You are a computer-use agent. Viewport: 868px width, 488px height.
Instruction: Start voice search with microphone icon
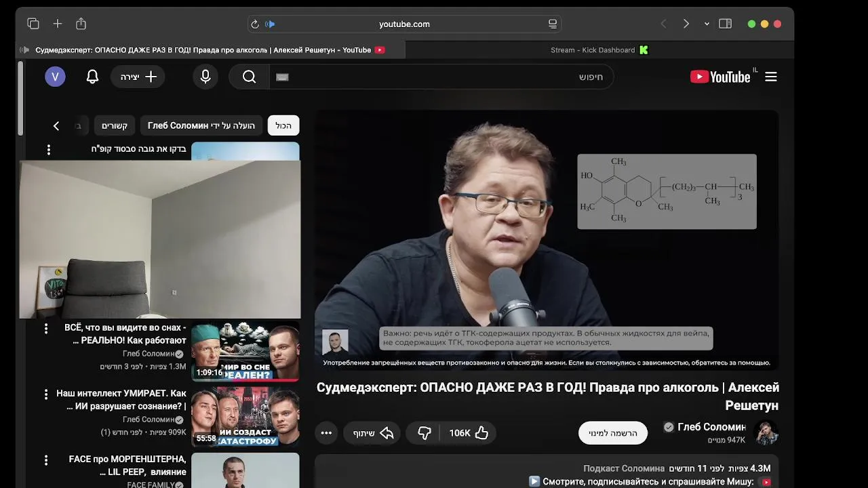click(x=205, y=77)
